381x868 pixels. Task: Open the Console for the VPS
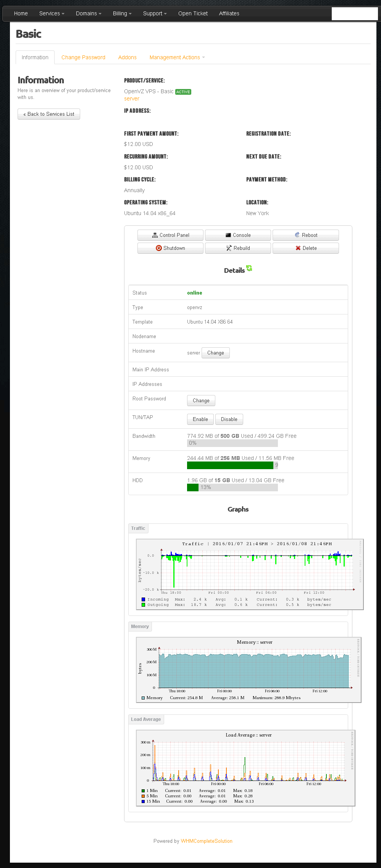tap(238, 235)
